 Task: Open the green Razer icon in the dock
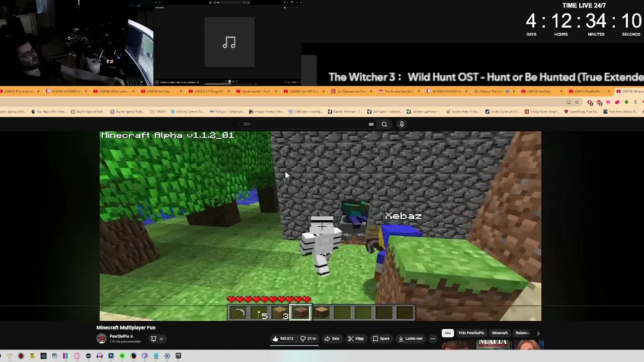[122, 356]
